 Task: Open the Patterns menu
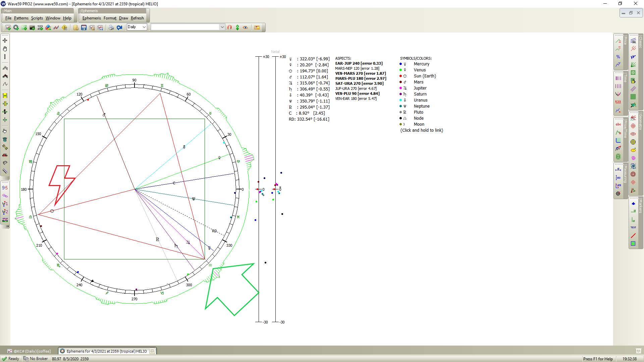coord(21,18)
